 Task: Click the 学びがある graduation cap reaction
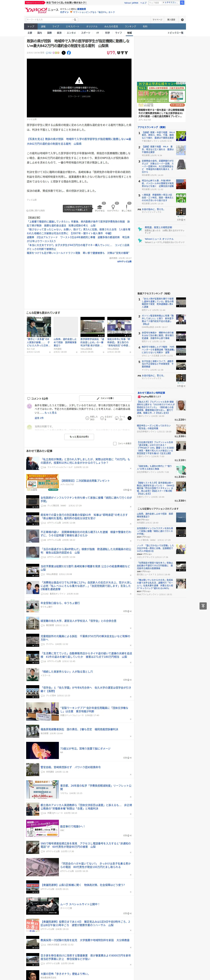point(100,207)
